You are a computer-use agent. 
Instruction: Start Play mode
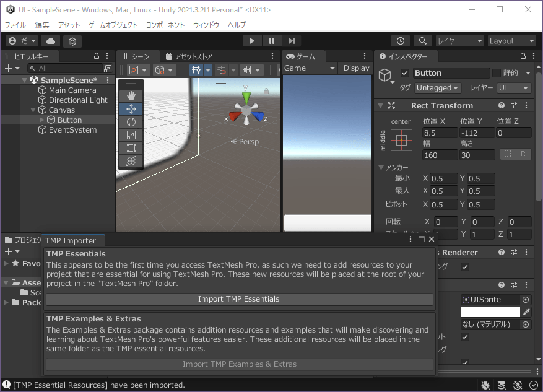pyautogui.click(x=252, y=41)
